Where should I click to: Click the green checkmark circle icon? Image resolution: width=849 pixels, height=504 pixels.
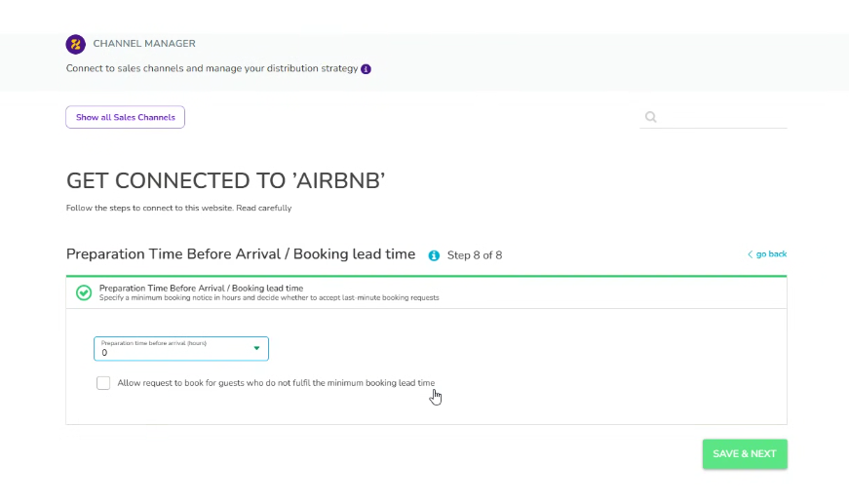(x=84, y=292)
